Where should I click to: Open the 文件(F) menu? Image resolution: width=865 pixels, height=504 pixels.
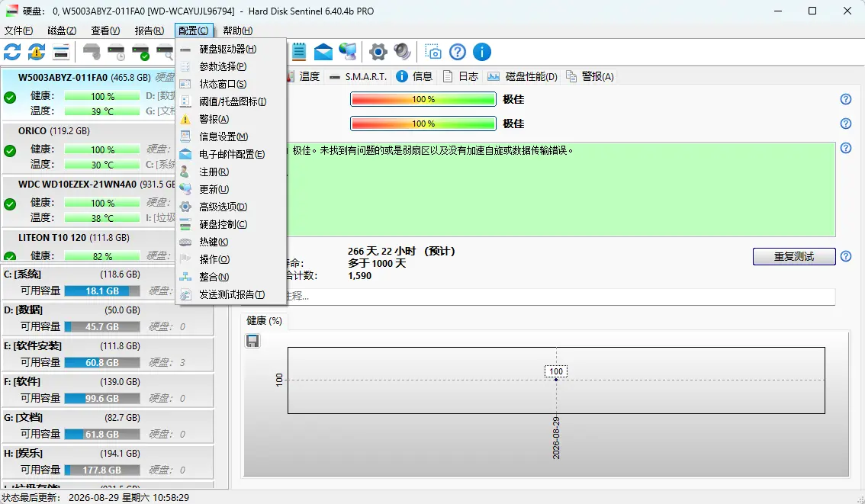[x=19, y=30]
